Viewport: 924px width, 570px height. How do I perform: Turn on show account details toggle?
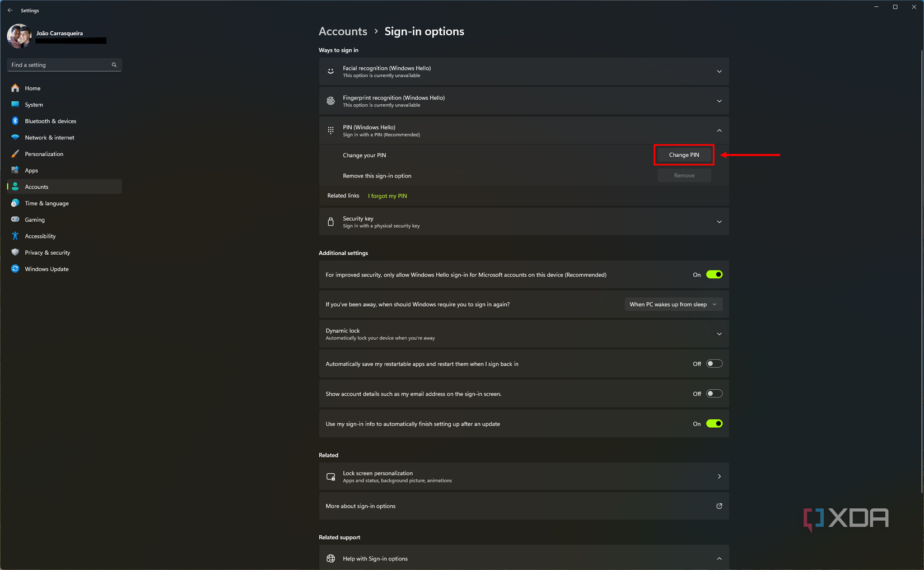[714, 394]
